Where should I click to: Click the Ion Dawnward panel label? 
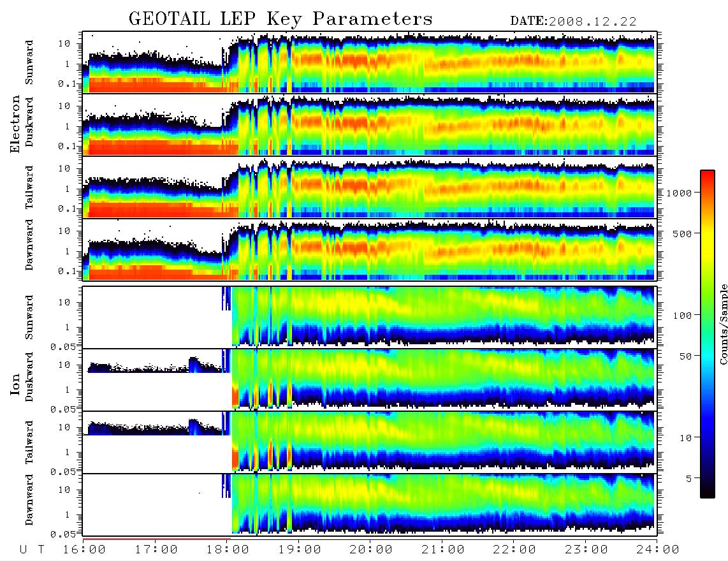[x=29, y=500]
